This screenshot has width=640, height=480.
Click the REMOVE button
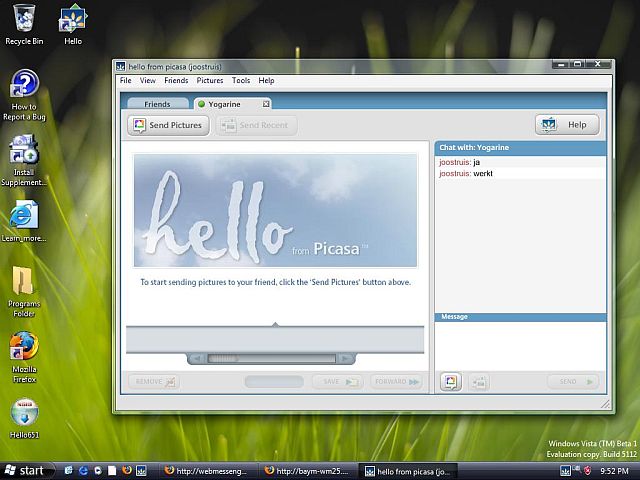click(154, 382)
